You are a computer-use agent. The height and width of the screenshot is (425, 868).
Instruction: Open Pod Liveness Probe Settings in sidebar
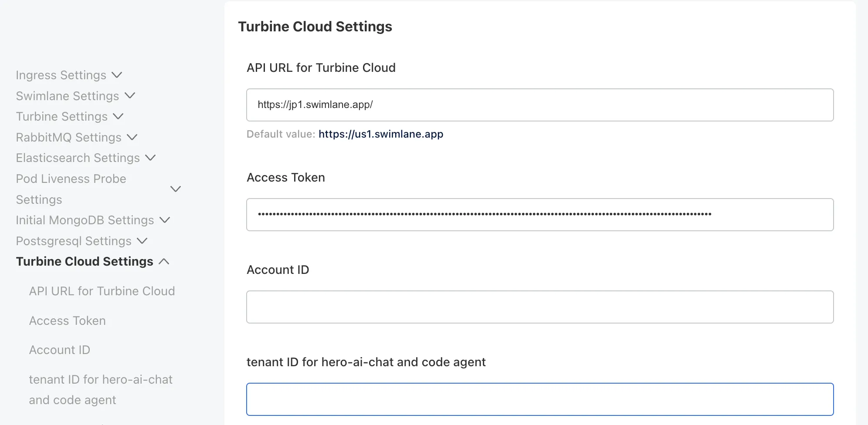(x=71, y=189)
